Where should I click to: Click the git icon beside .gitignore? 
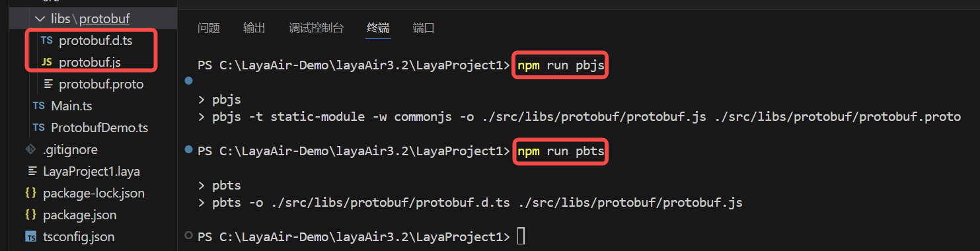tap(30, 149)
